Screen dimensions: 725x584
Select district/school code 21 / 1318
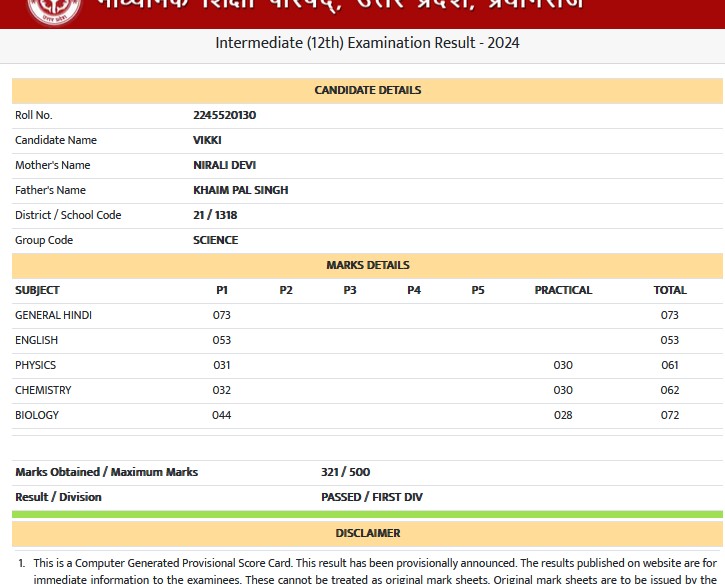point(215,215)
